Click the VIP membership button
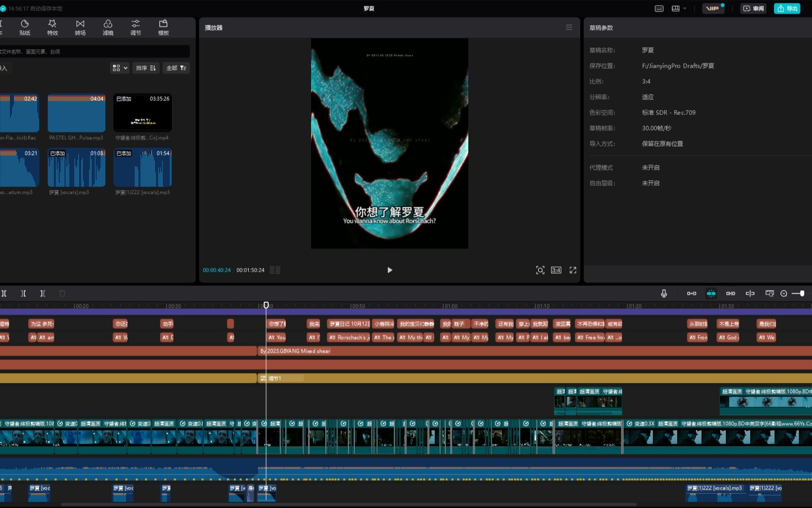The height and width of the screenshot is (508, 812). (x=713, y=8)
